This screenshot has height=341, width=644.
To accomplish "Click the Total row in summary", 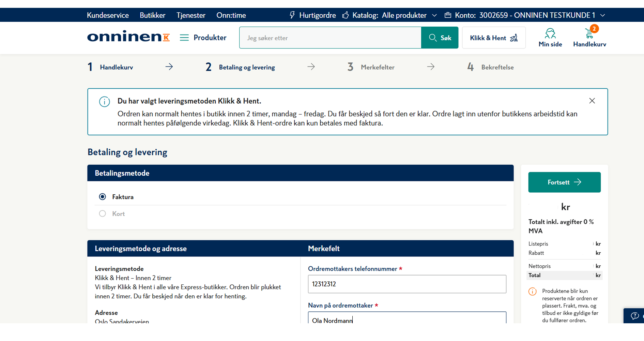I will (x=564, y=275).
